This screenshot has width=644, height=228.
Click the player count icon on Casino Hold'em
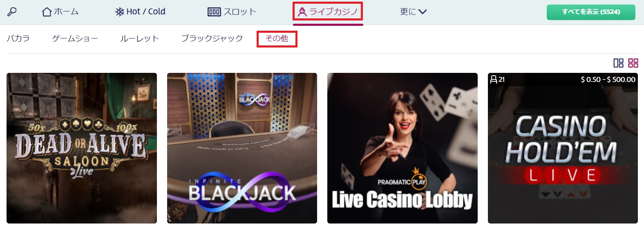[x=494, y=79]
